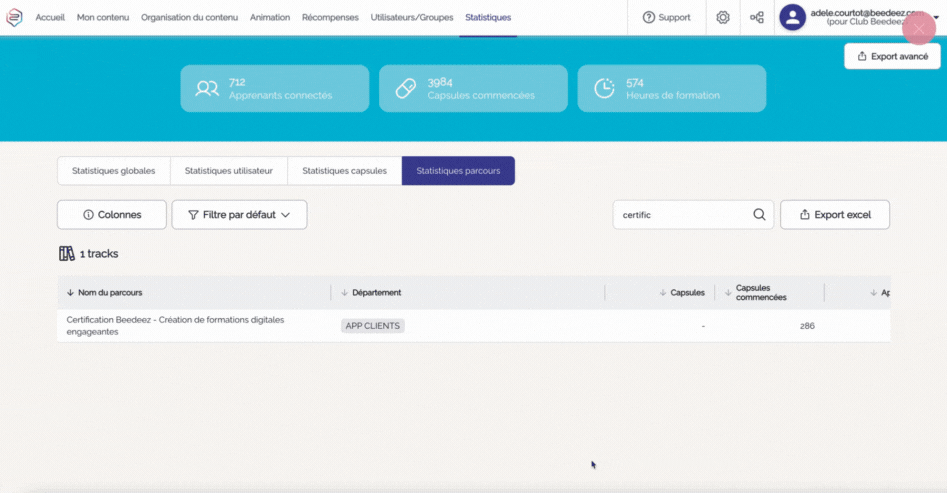Screen dimensions: 947x493
Task: Click the tracks books icon
Action: coord(67,254)
